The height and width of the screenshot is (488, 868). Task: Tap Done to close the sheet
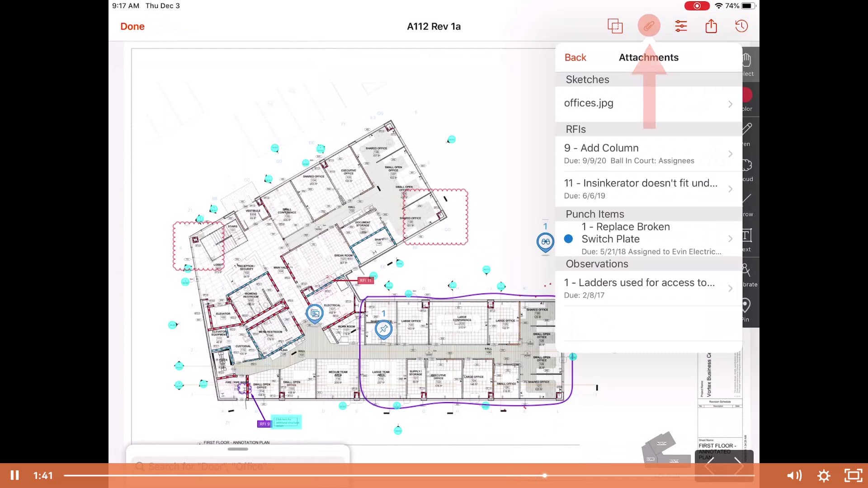click(132, 26)
